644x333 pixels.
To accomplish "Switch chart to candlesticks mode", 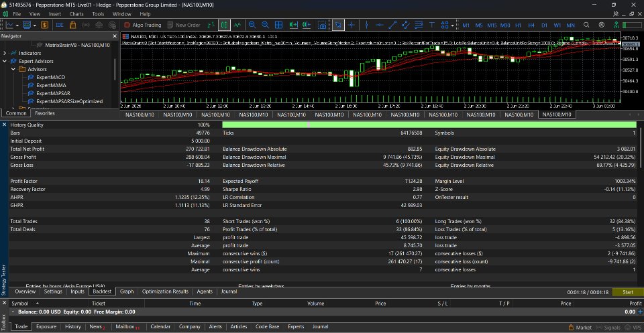I will (224, 25).
